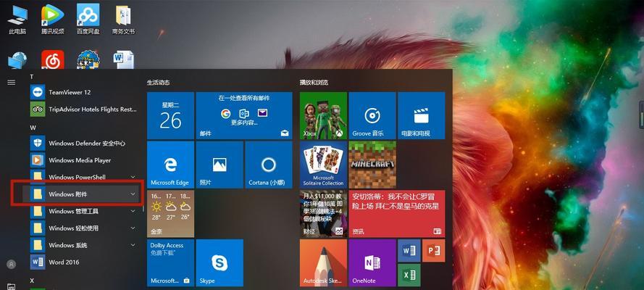Jump to letter T section header

(32, 77)
